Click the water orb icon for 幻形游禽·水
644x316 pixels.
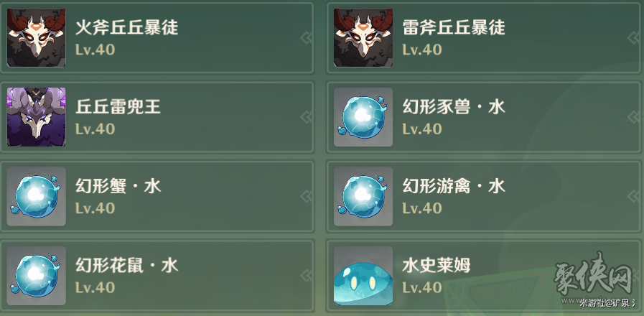click(363, 196)
